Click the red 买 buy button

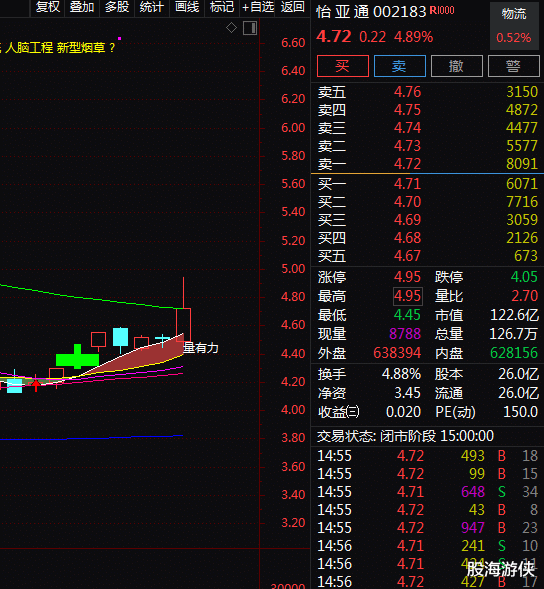point(343,66)
